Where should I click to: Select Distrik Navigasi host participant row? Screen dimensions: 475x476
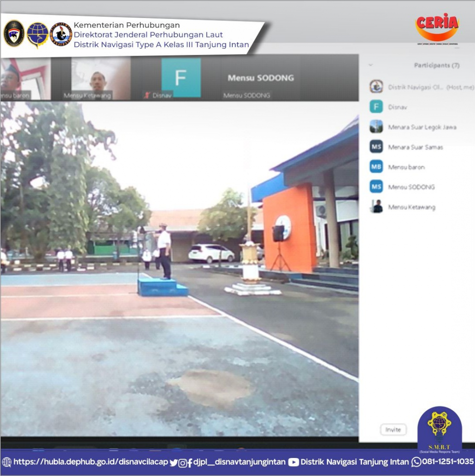pyautogui.click(x=421, y=87)
